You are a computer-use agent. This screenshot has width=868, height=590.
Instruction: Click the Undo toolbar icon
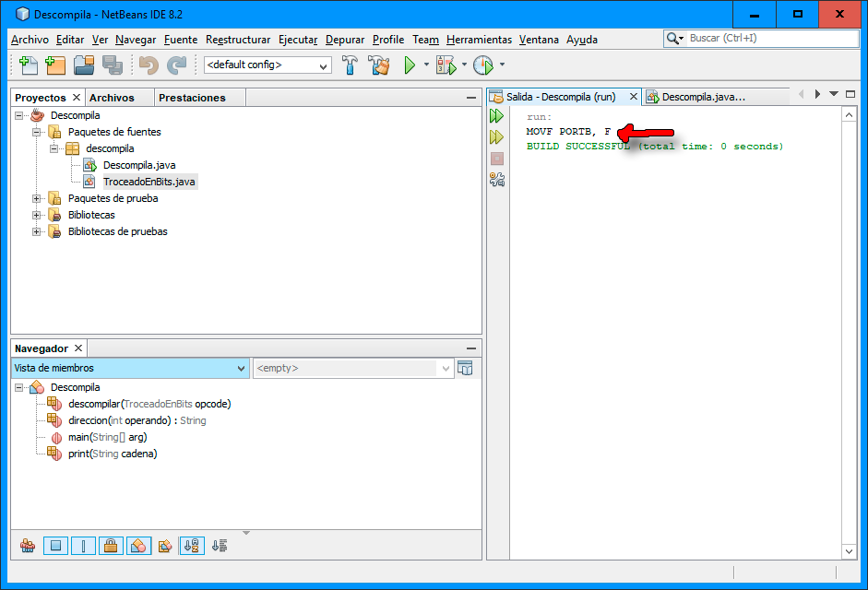(x=149, y=65)
